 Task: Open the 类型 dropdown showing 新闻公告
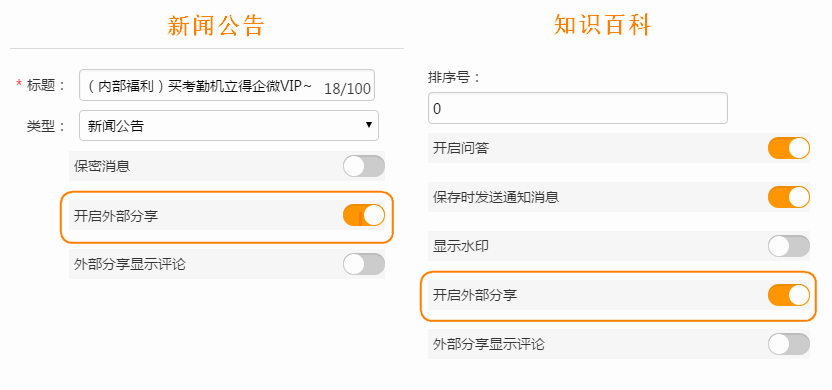pyautogui.click(x=229, y=126)
